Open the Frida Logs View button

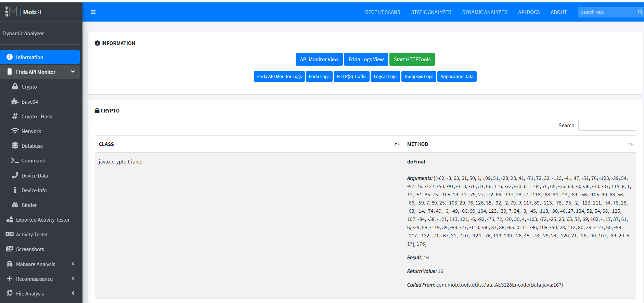pos(366,59)
